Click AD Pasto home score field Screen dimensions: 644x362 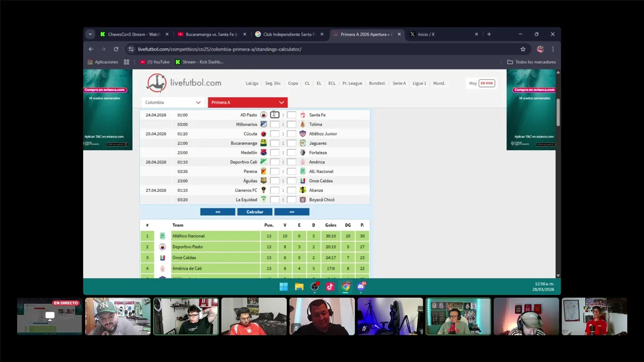pos(275,115)
